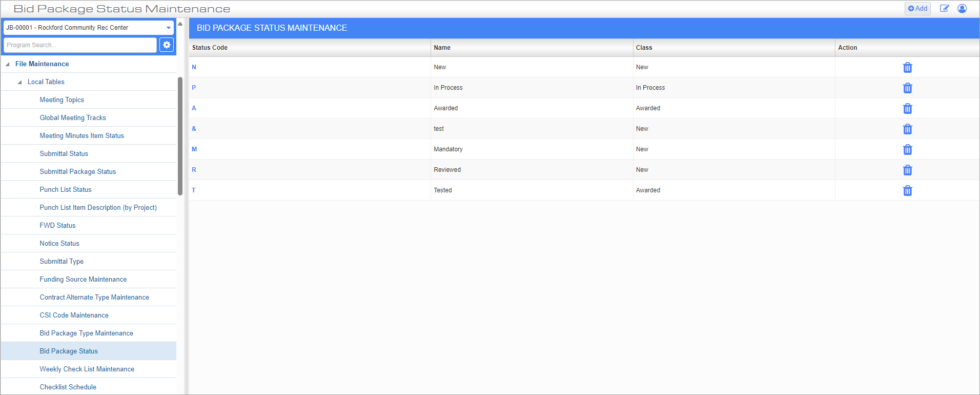Open Submittal Package Status menu item
980x395 pixels.
point(78,172)
